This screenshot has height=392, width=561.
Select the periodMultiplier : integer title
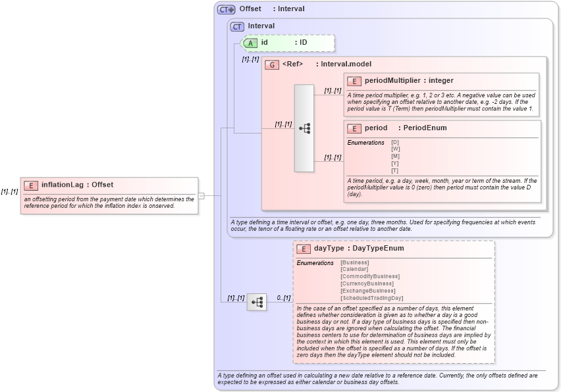coord(409,80)
